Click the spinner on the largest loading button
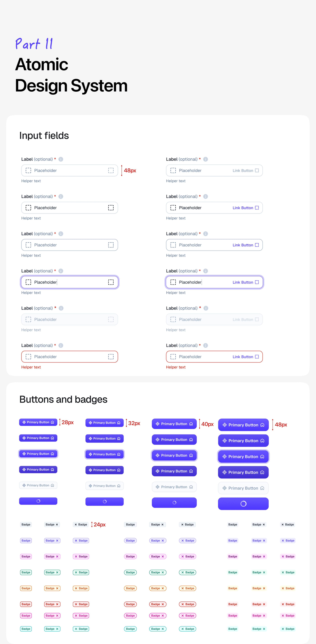The width and height of the screenshot is (316, 644). click(243, 504)
